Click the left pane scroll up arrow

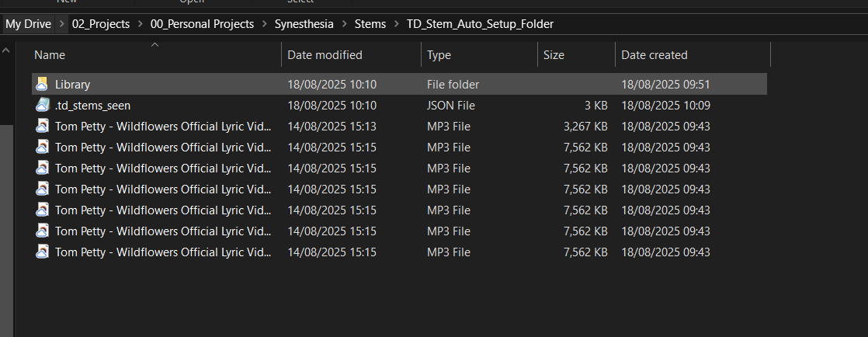click(6, 51)
